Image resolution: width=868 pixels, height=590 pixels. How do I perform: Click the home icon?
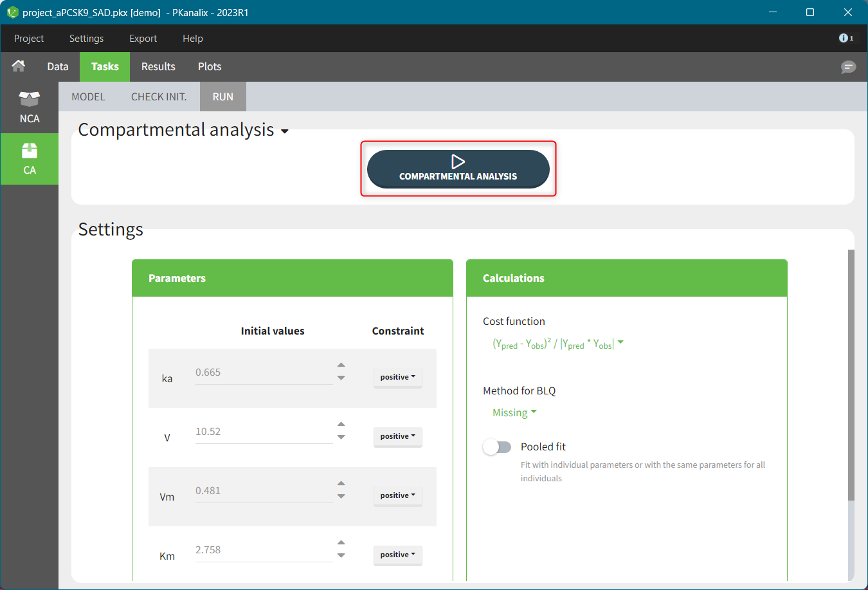point(19,66)
